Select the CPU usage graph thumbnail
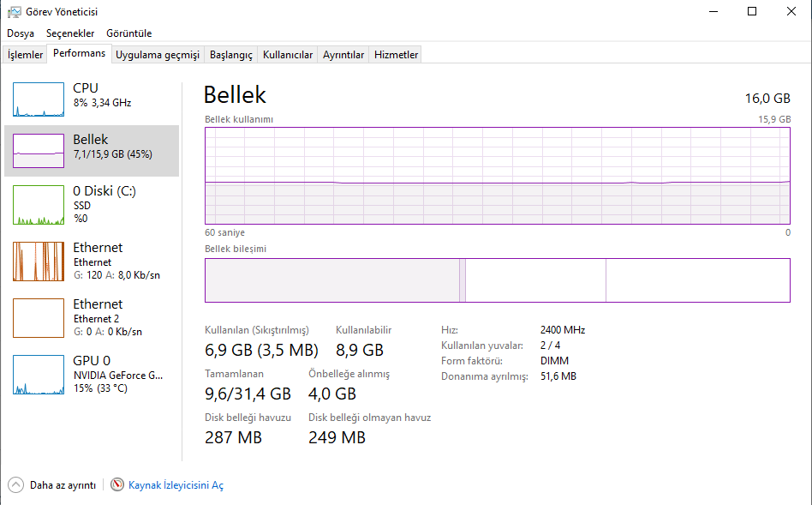The height and width of the screenshot is (505, 812). tap(39, 99)
